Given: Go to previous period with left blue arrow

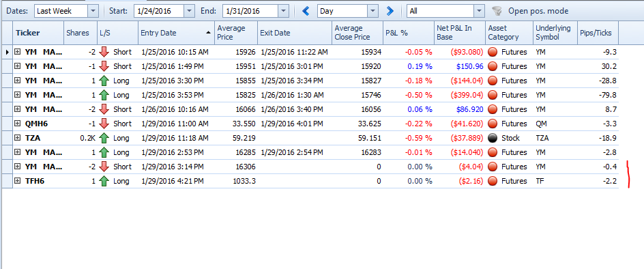Looking at the screenshot, I should click(x=306, y=11).
